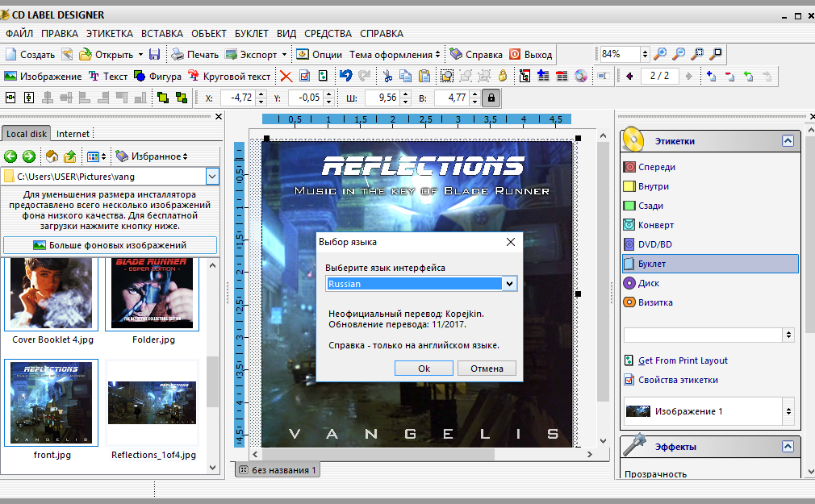Click the без названия 1 document tab
The image size is (815, 504).
pyautogui.click(x=278, y=469)
